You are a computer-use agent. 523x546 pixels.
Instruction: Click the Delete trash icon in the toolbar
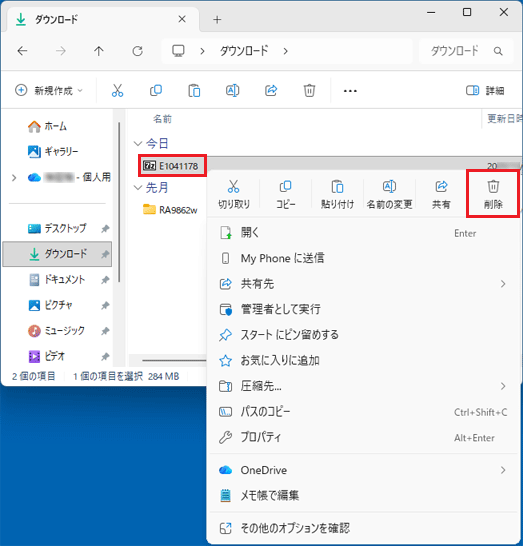309,91
